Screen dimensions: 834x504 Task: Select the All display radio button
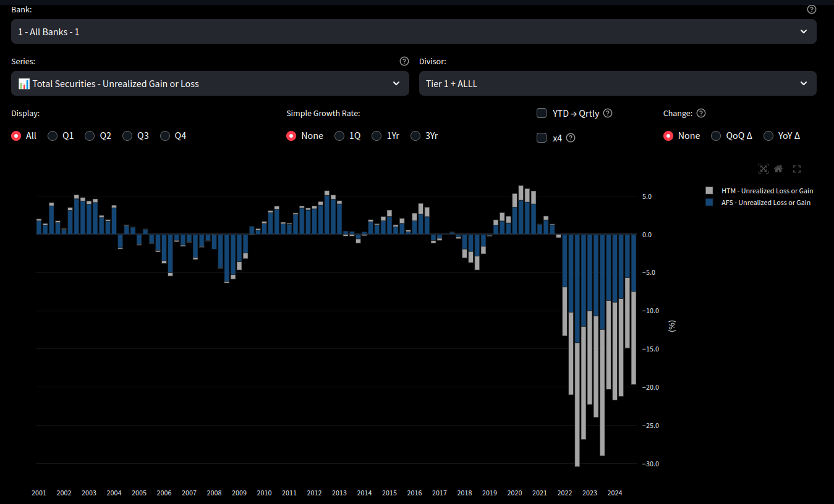[16, 136]
